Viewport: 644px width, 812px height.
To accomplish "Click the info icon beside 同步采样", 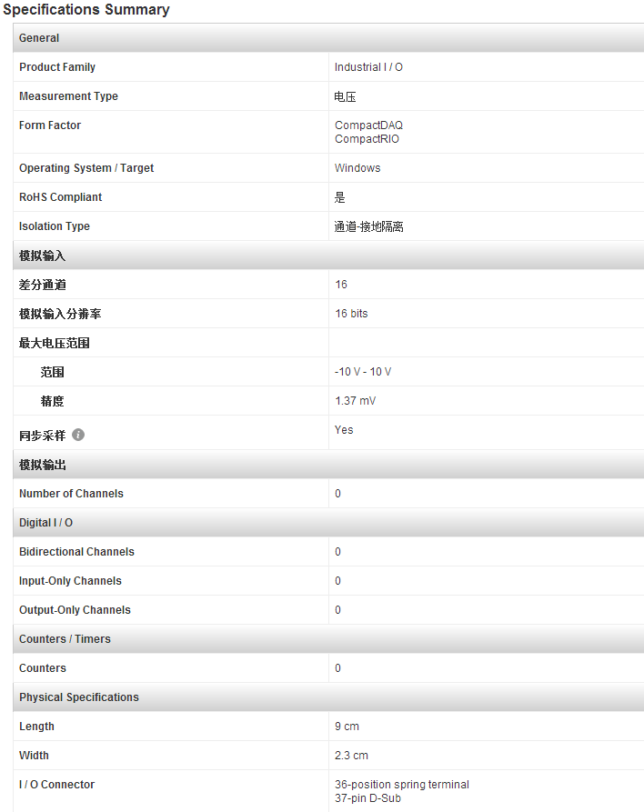I will point(78,435).
